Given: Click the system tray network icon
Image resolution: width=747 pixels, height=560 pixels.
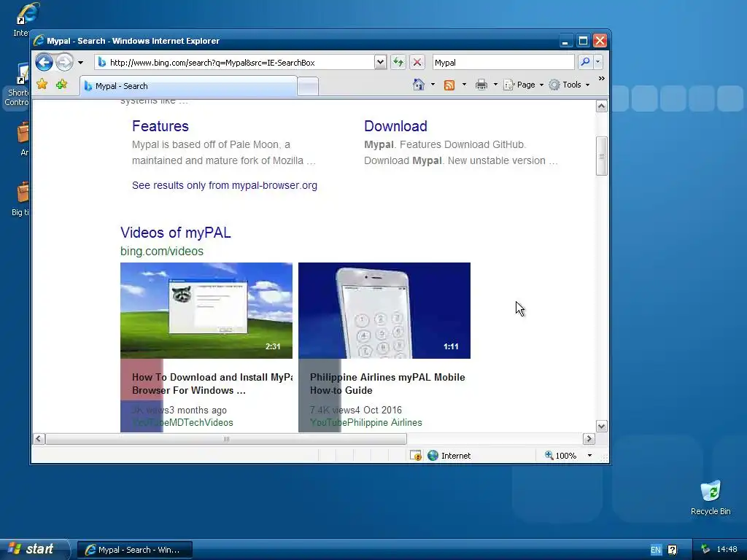Looking at the screenshot, I should pos(705,550).
